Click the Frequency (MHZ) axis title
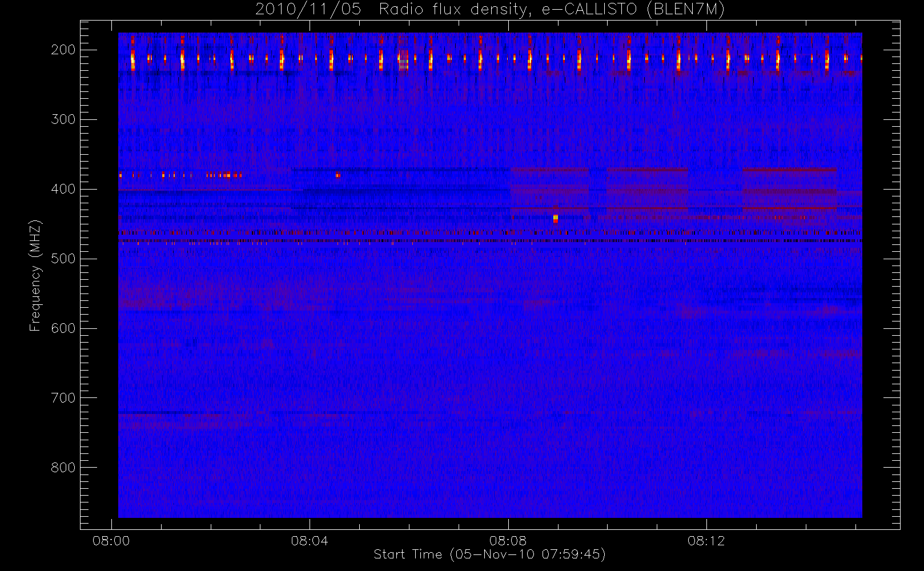The width and height of the screenshot is (924, 571). coord(35,275)
